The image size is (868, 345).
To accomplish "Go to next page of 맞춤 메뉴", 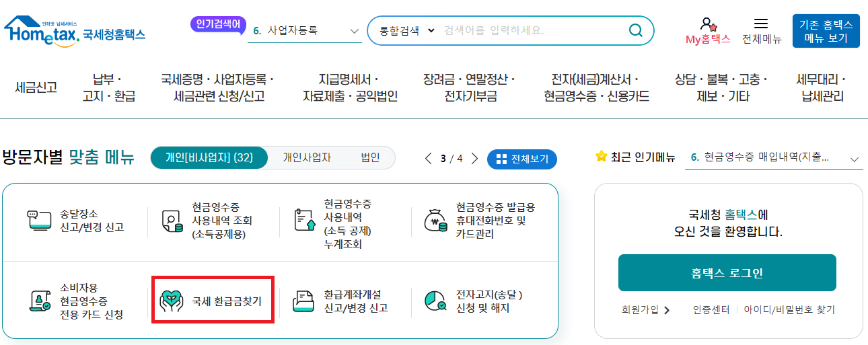I will point(474,159).
